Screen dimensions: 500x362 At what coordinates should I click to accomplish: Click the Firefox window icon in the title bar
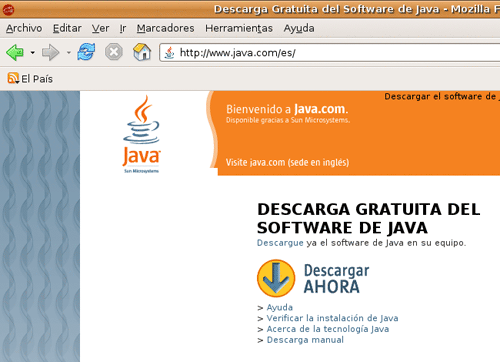tap(8, 10)
